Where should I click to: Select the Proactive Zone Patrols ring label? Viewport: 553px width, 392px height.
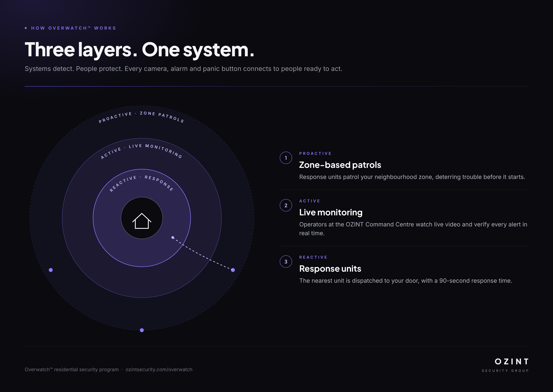pyautogui.click(x=142, y=117)
